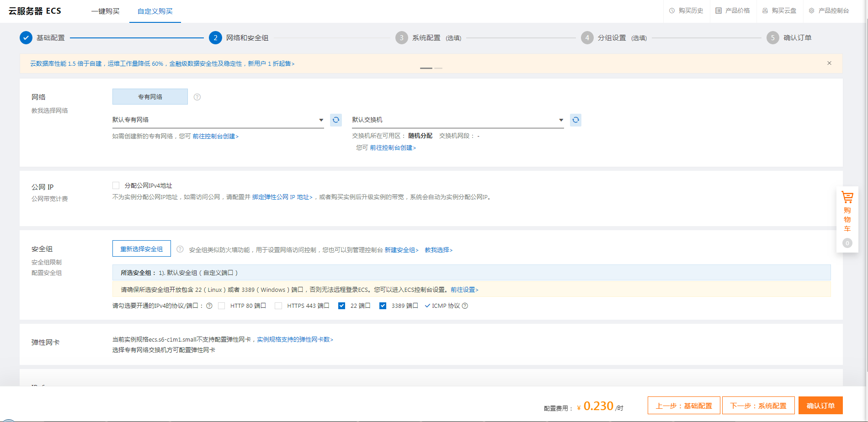The image size is (868, 422).
Task: Click the completed 基础配置 step check icon
Action: 26,37
